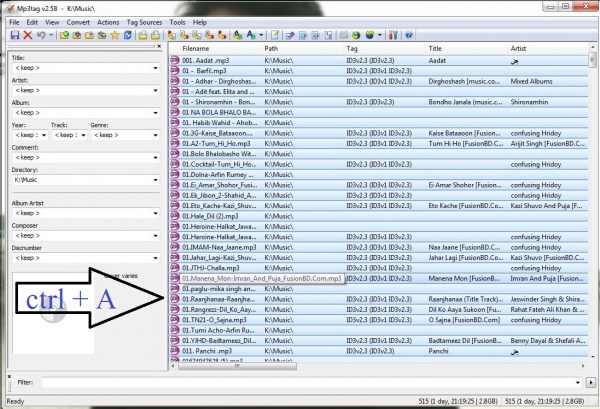Click the red X Remove tag icon
The image size is (600, 409).
[x=28, y=35]
